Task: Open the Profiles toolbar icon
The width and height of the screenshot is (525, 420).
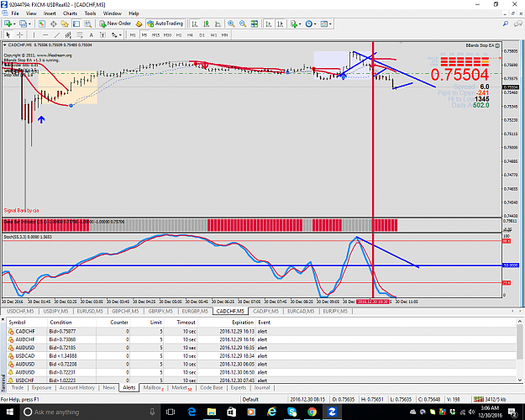Action: pyautogui.click(x=24, y=24)
